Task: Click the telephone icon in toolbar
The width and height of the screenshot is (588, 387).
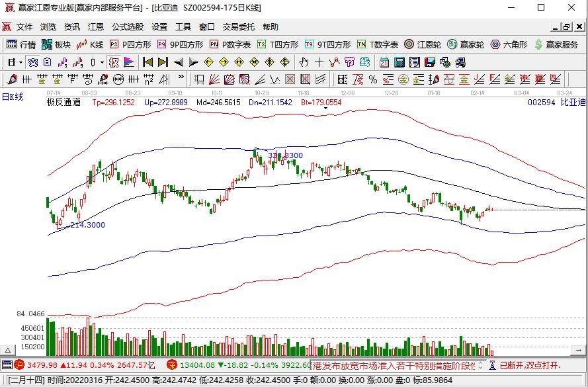Action: click(x=33, y=62)
